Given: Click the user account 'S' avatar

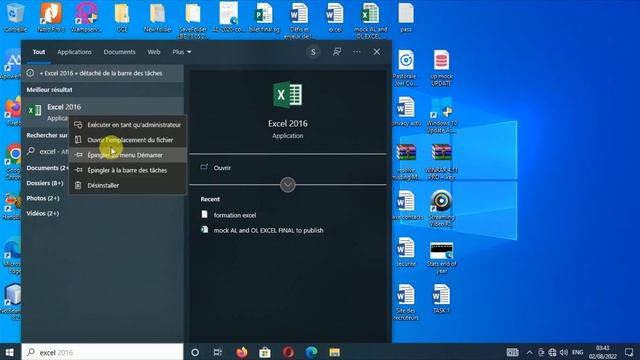Looking at the screenshot, I should click(313, 52).
